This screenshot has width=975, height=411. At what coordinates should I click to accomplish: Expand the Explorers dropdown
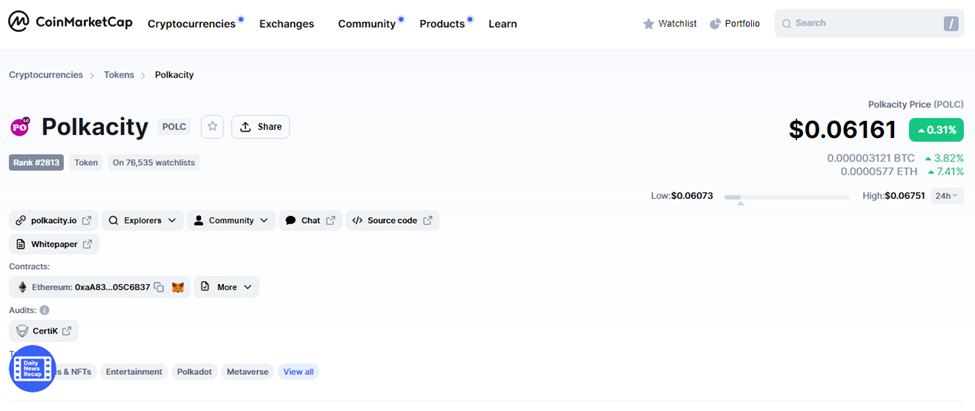point(143,220)
